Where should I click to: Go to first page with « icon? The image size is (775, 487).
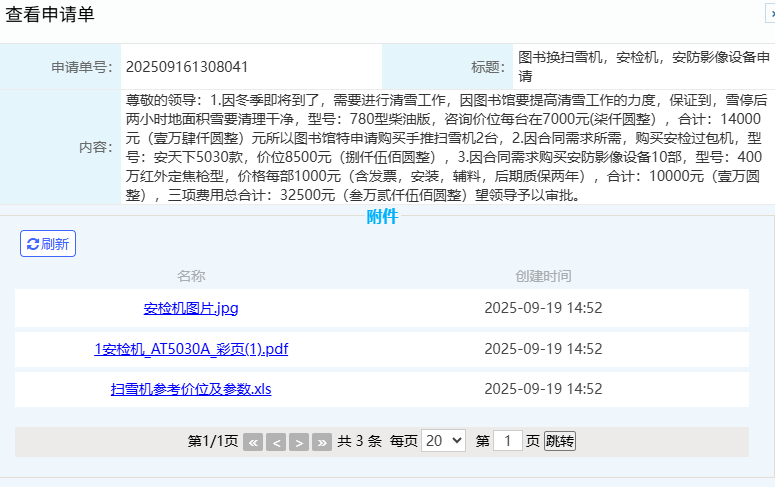(253, 442)
